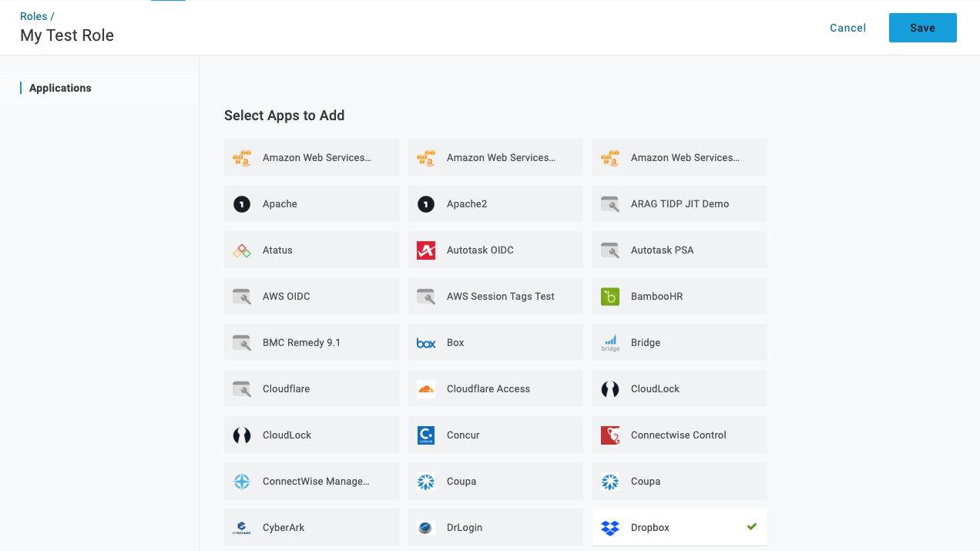980x551 pixels.
Task: Select the Bridge logo icon
Action: click(610, 343)
